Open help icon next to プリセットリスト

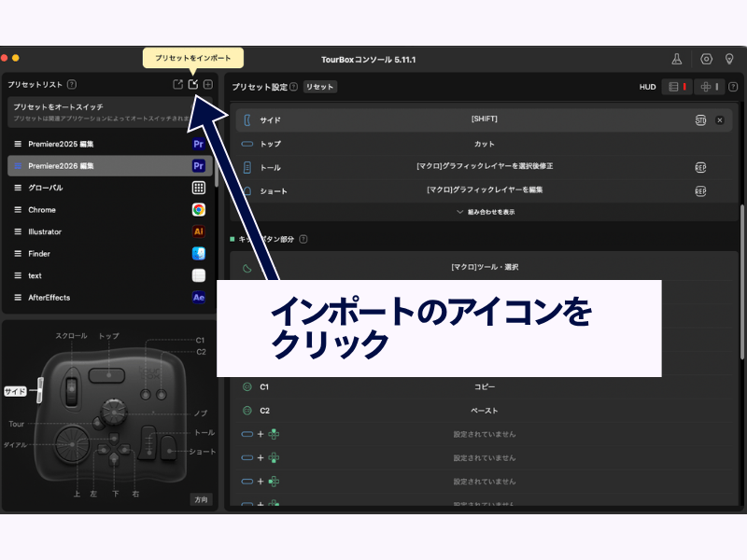pyautogui.click(x=72, y=85)
